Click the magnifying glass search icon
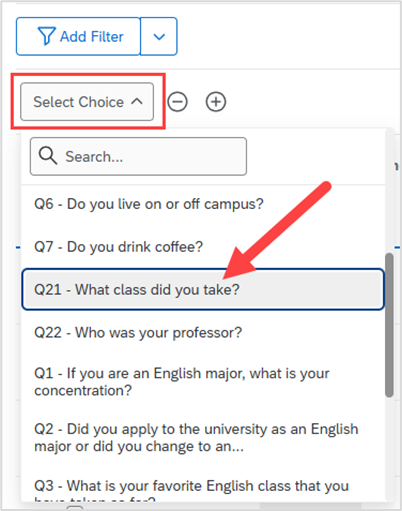The image size is (402, 511). pyautogui.click(x=48, y=156)
